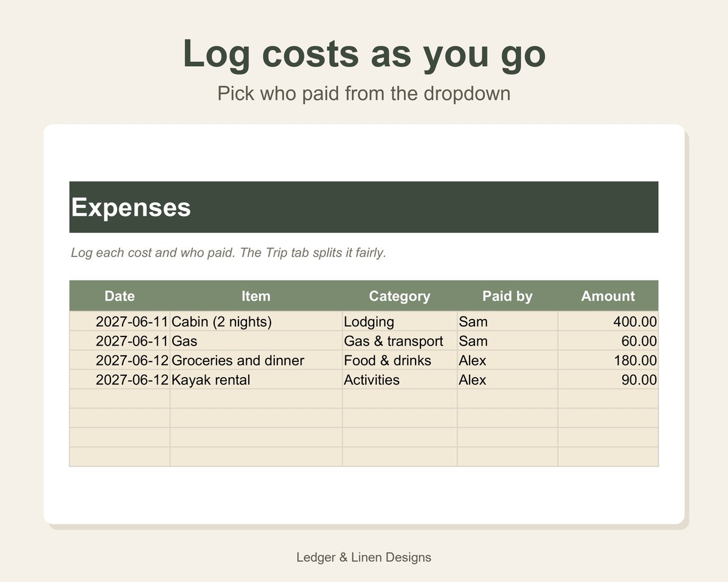The image size is (728, 582).
Task: Click the Lodging category cell
Action: point(400,321)
